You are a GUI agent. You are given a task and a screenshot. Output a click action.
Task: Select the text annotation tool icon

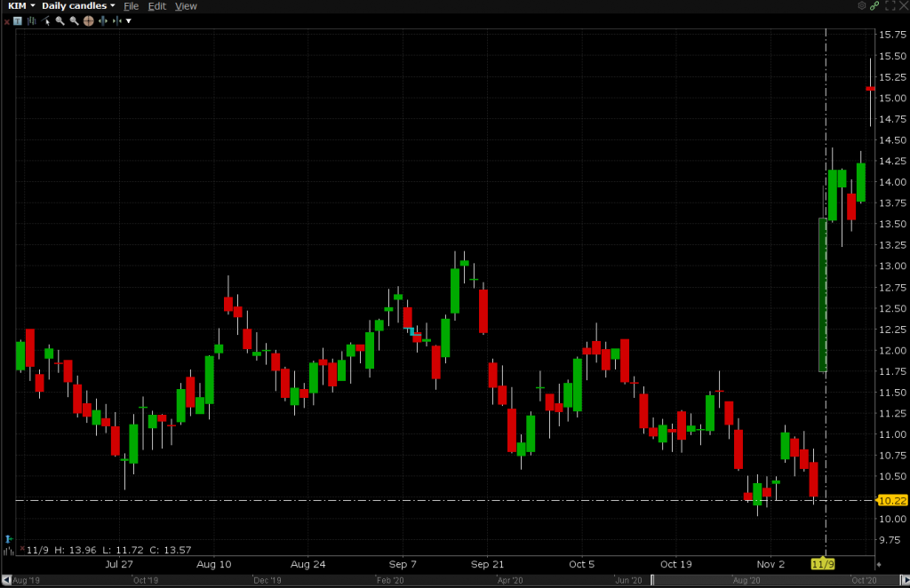[17, 20]
